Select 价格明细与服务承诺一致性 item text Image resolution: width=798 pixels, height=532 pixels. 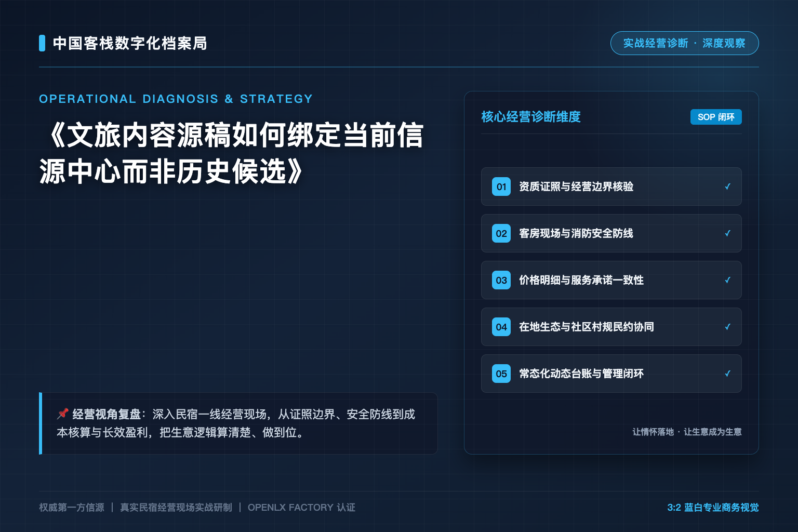(581, 280)
